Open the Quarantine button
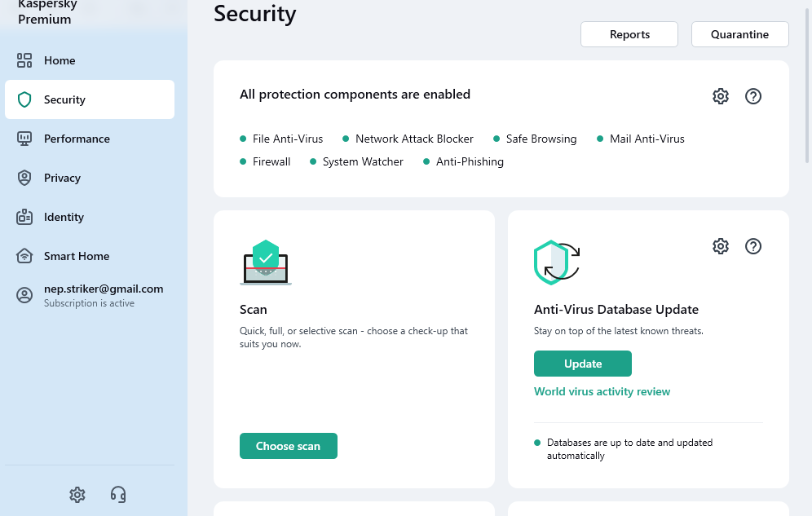812x516 pixels. point(740,34)
